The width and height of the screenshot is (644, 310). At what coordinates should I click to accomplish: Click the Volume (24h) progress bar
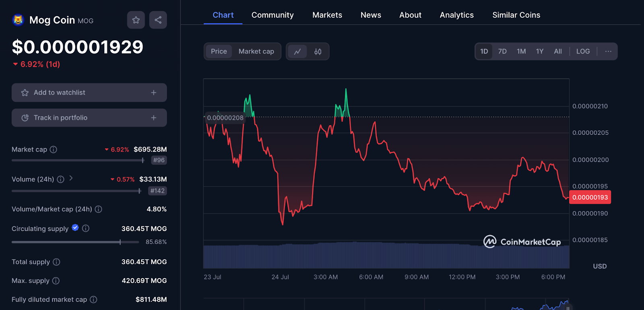[76, 191]
